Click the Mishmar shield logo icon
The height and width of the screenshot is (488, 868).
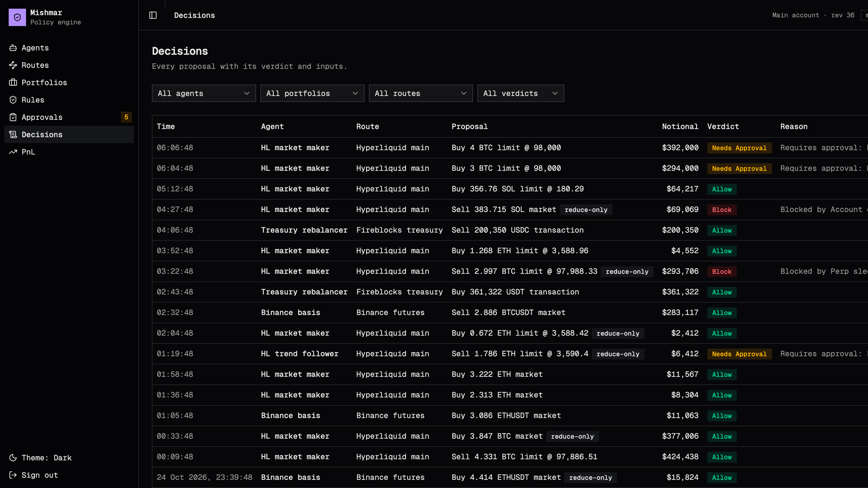(x=17, y=17)
